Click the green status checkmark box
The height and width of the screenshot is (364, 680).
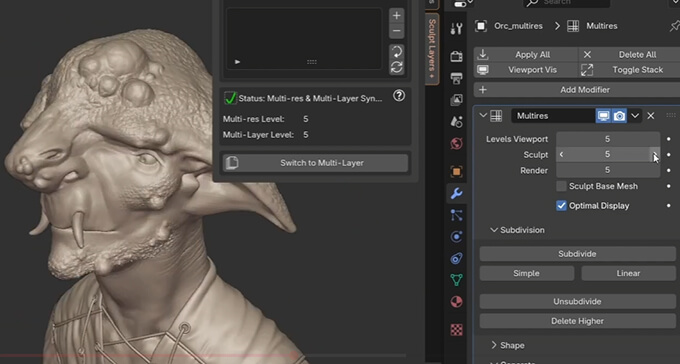[230, 98]
